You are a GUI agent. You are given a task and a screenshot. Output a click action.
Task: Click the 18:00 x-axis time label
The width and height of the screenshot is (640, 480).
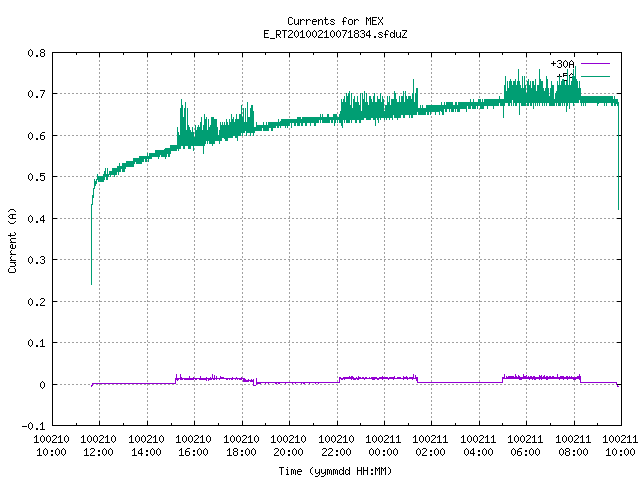coord(241,452)
